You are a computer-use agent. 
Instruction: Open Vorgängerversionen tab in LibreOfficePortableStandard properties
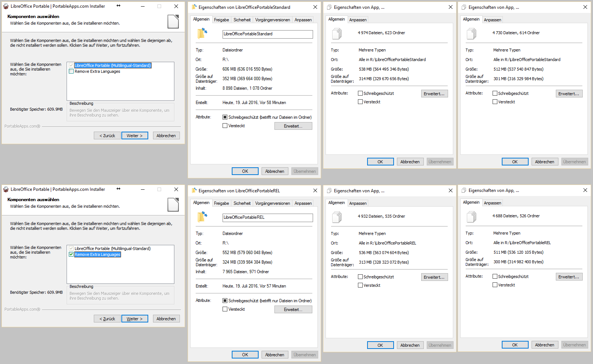coord(273,20)
